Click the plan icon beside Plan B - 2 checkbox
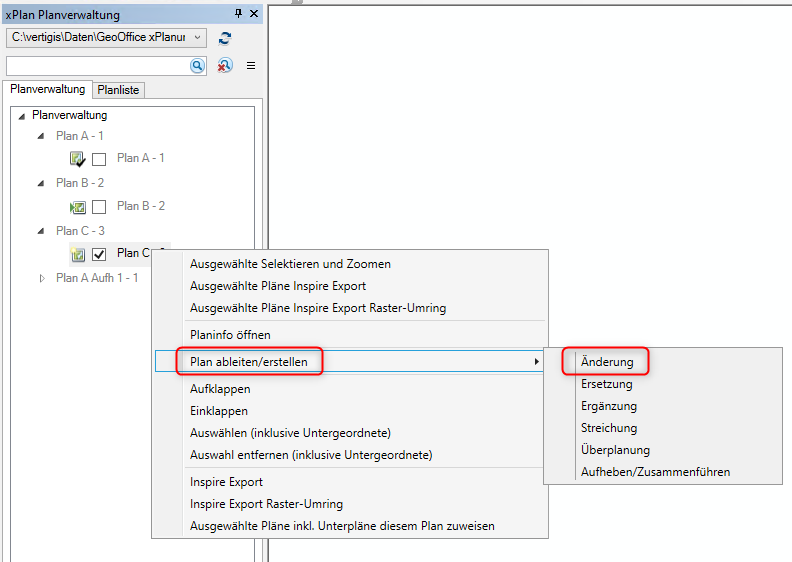 click(77, 207)
